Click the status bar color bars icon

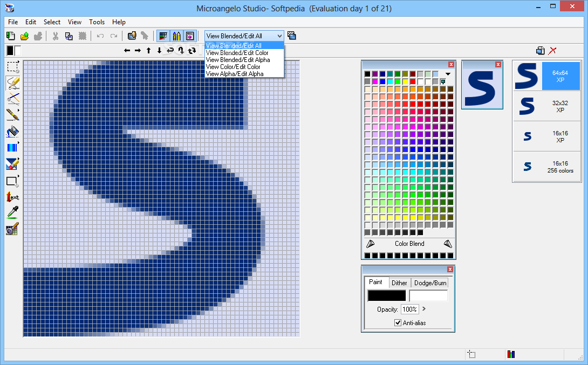click(x=511, y=354)
